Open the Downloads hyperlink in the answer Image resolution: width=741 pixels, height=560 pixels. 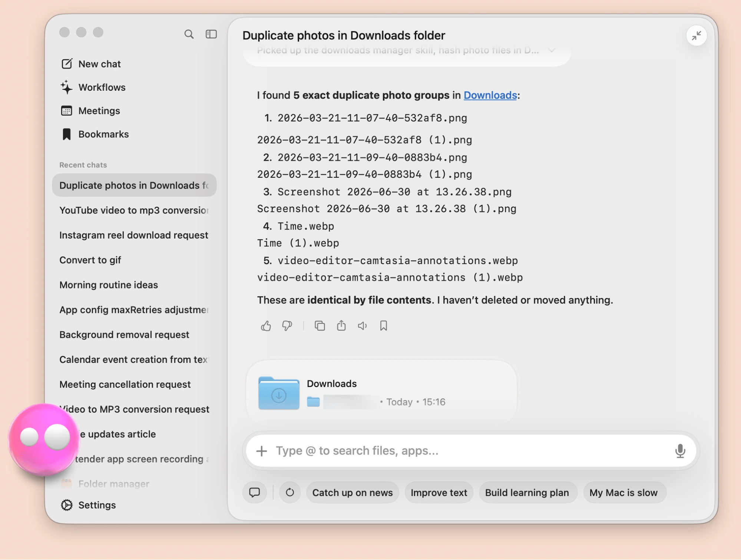coord(490,95)
